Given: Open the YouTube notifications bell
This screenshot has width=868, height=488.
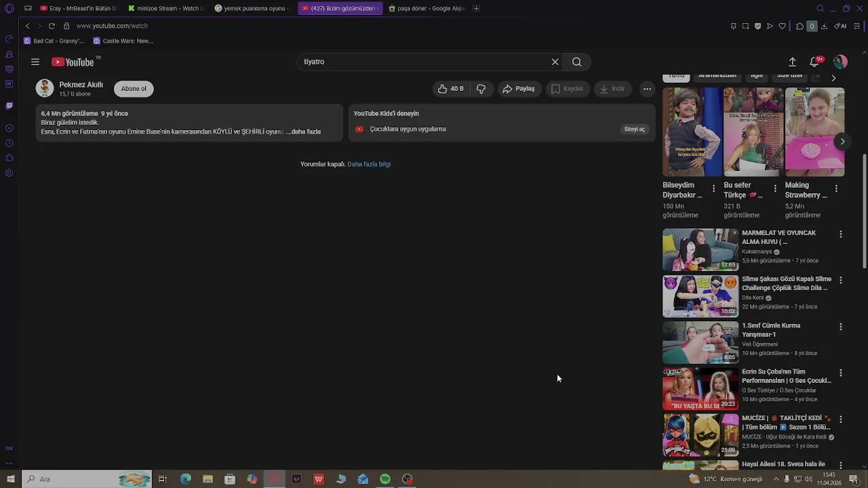Looking at the screenshot, I should coord(815,62).
